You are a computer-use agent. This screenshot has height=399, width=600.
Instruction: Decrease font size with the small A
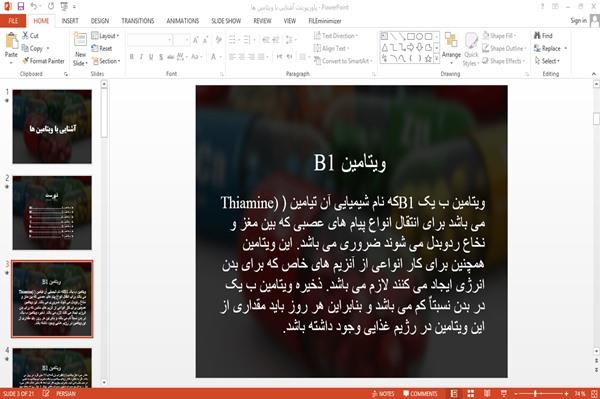click(x=205, y=40)
